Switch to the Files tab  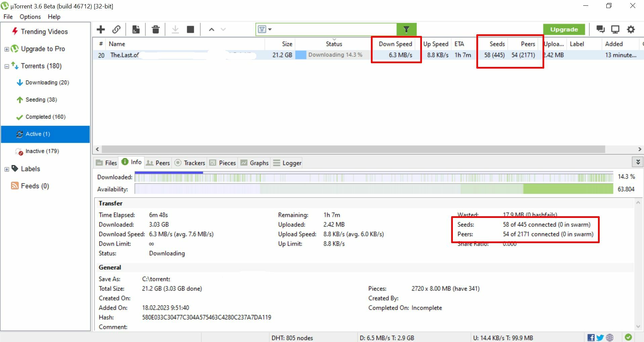click(x=106, y=163)
